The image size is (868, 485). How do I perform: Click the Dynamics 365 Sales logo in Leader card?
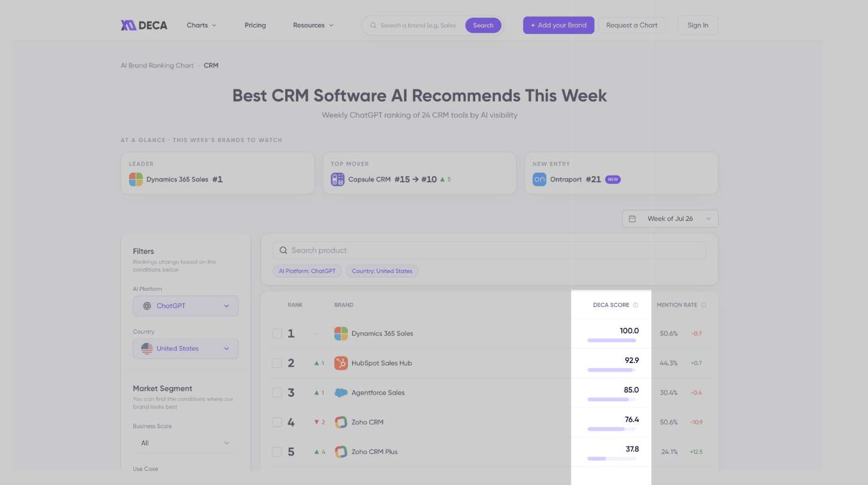tap(136, 179)
